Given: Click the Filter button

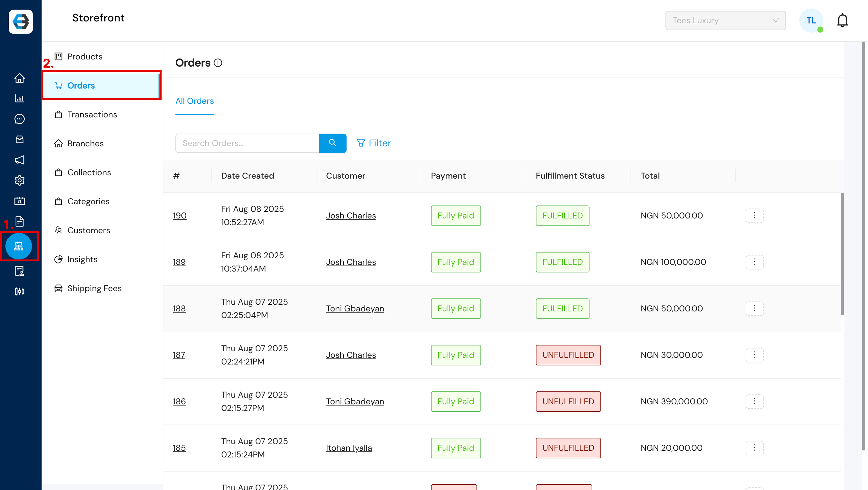Looking at the screenshot, I should (374, 143).
